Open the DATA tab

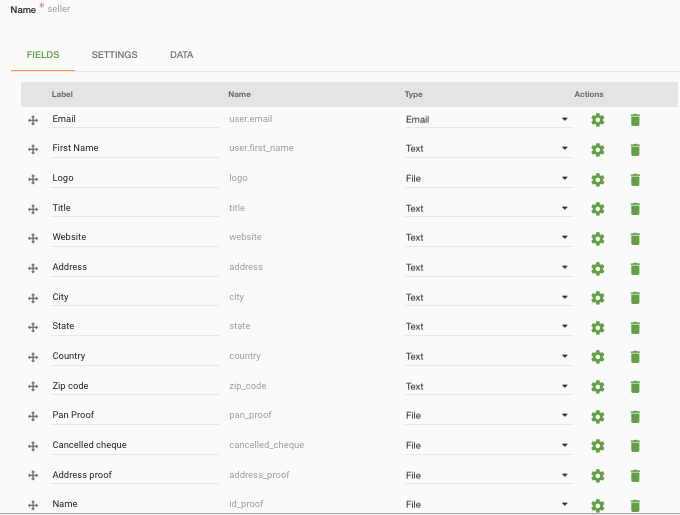[x=181, y=55]
